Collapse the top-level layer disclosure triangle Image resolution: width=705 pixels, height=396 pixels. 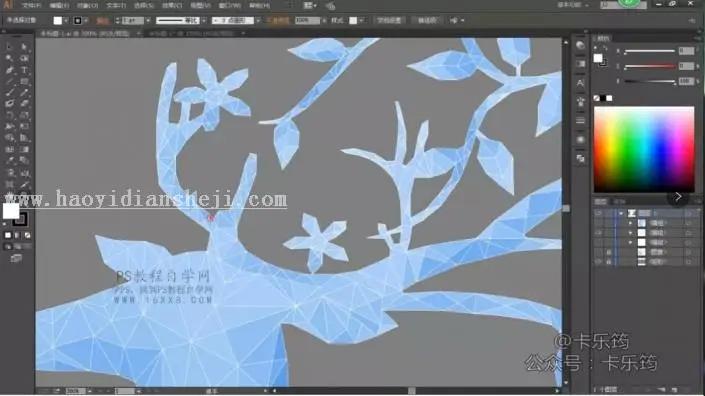(621, 213)
